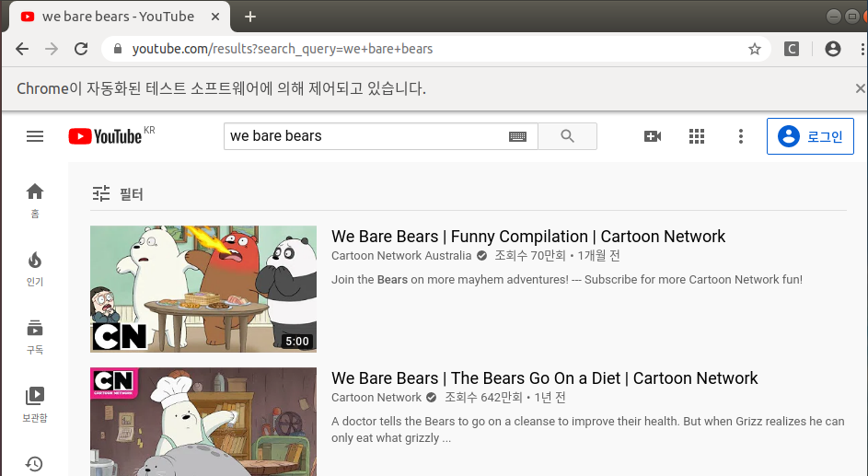Dismiss the Chrome automation infobar
The width and height of the screenshot is (868, 476).
click(860, 88)
